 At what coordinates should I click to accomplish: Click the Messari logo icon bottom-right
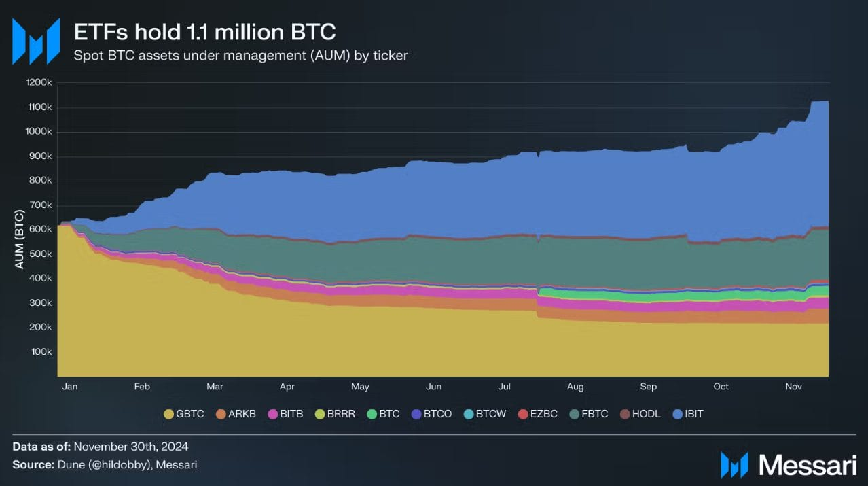tap(734, 465)
